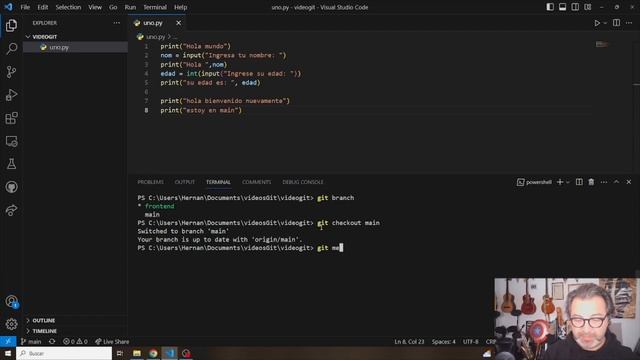Screen dimensions: 640x360
Task: Open the File menu
Action: pyautogui.click(x=25, y=7)
